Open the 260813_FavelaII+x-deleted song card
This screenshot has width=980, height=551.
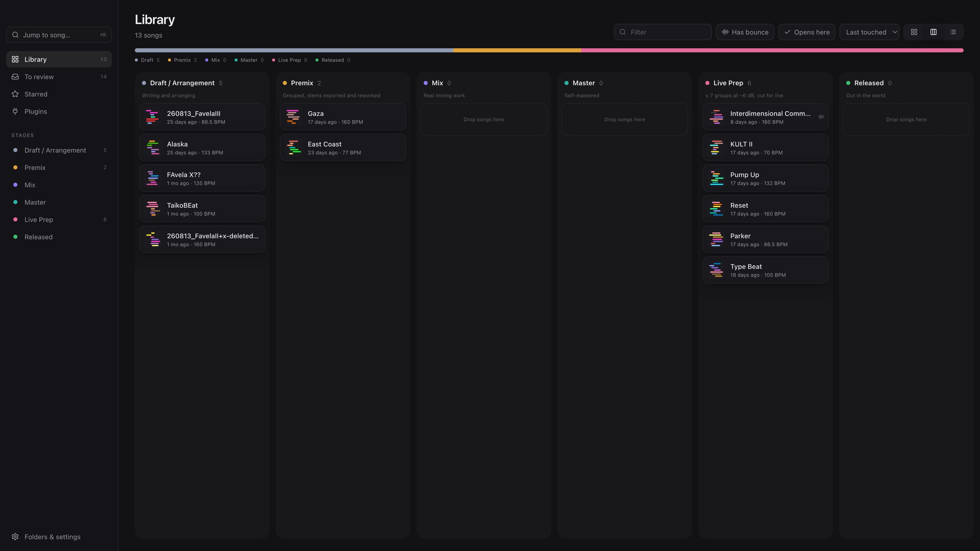point(202,239)
